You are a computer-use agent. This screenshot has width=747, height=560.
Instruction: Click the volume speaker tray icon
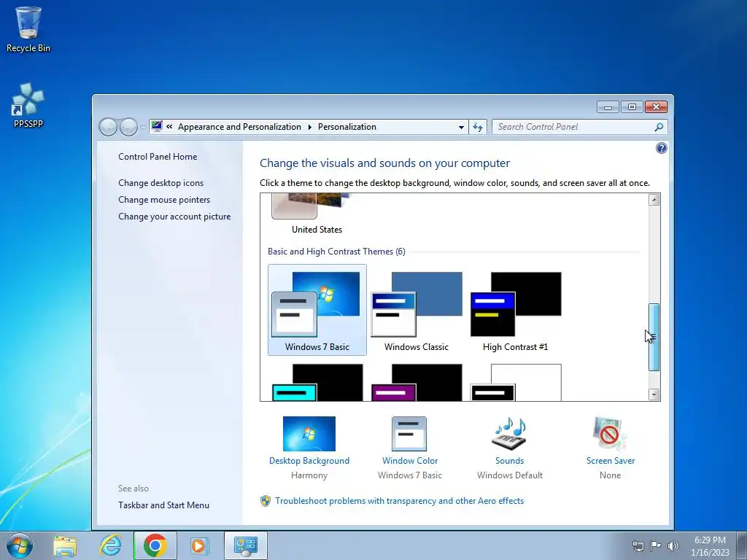pyautogui.click(x=673, y=545)
